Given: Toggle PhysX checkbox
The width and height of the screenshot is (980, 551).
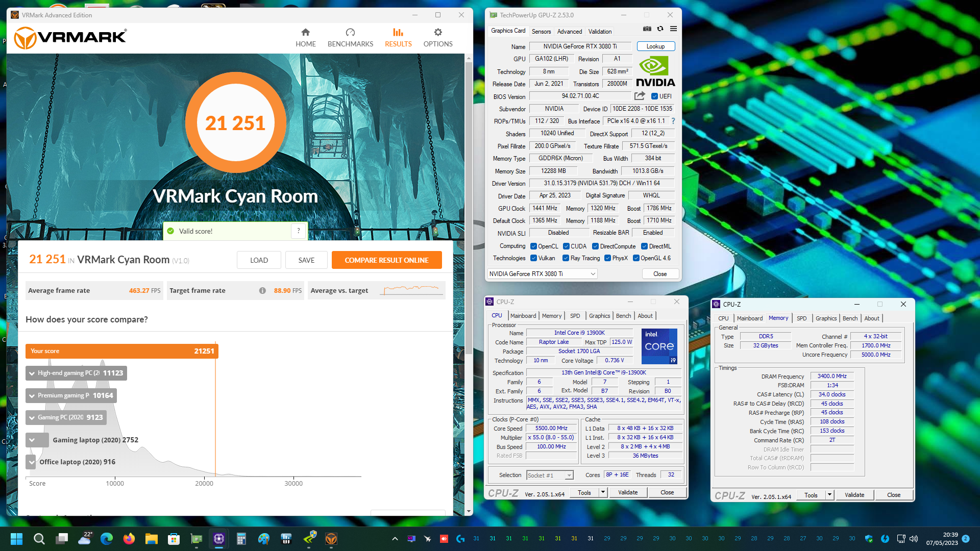Looking at the screenshot, I should 607,258.
